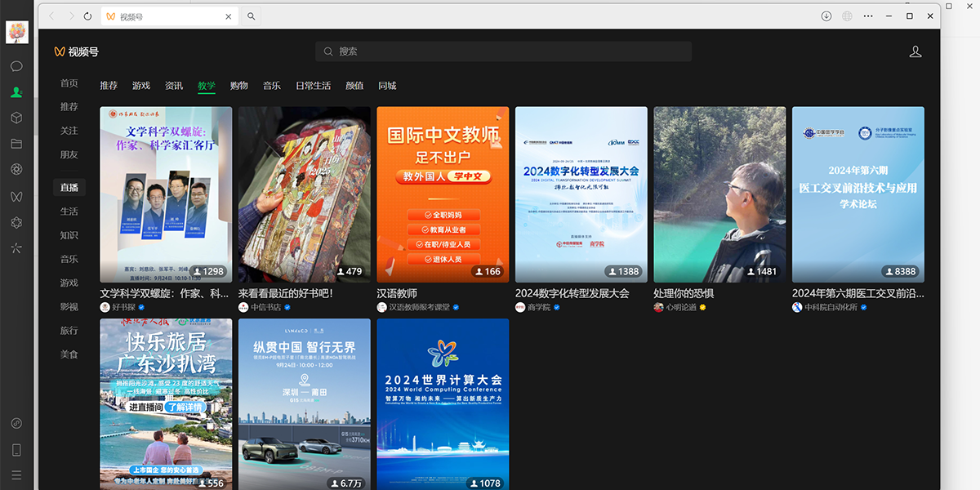The image size is (980, 490).
Task: Close the 视频号 browser tab
Action: (228, 16)
